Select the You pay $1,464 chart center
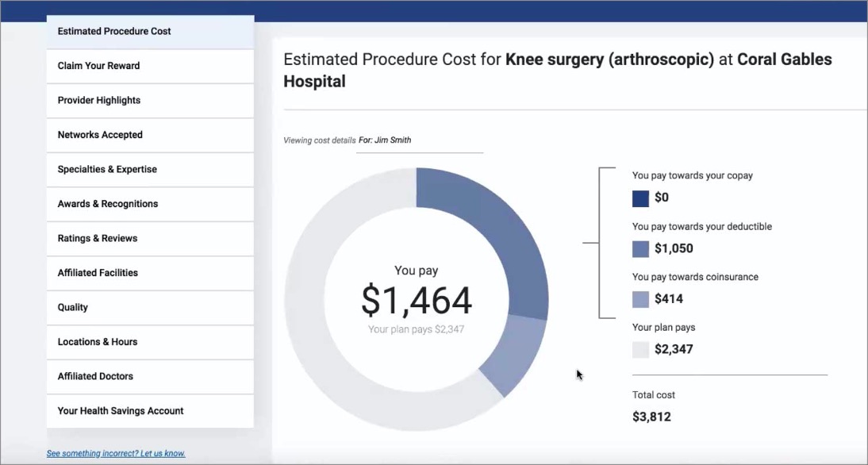868x465 pixels. (416, 300)
